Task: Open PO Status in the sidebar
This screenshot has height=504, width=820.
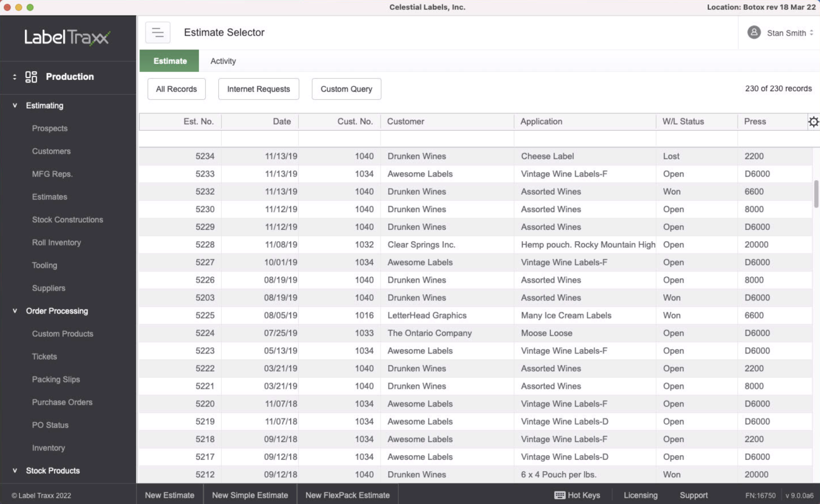Action: pos(50,425)
